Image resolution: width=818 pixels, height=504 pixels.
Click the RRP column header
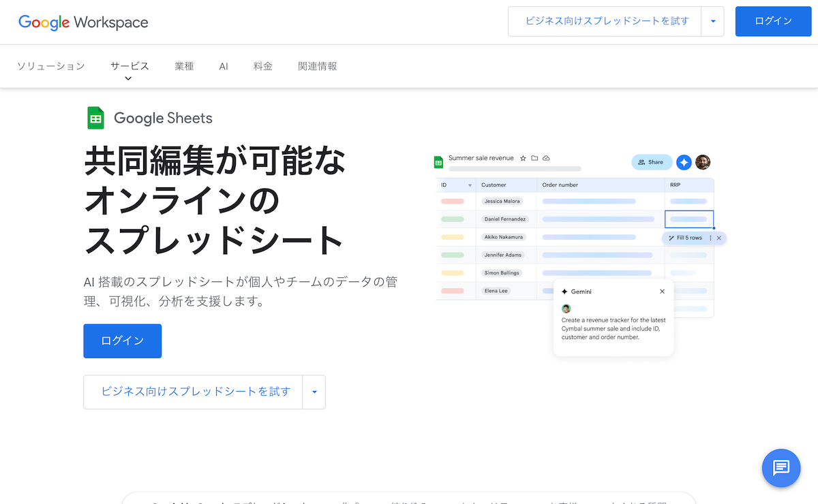(x=675, y=185)
